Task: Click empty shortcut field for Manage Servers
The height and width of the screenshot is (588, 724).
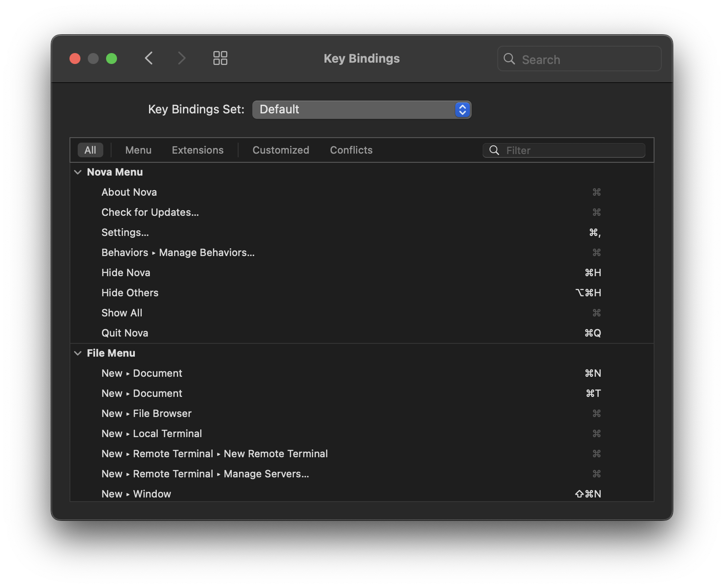Action: tap(596, 474)
